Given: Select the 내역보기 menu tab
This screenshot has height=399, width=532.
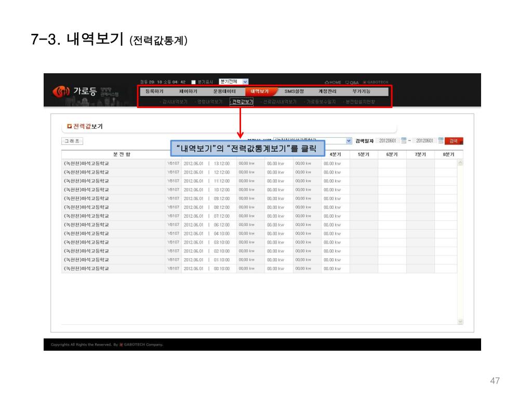Looking at the screenshot, I should [x=260, y=91].
